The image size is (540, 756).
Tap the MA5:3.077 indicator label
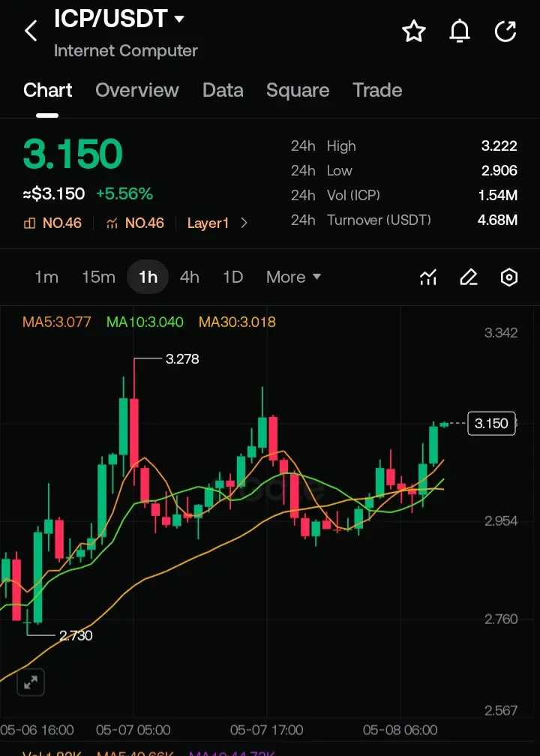pos(57,322)
